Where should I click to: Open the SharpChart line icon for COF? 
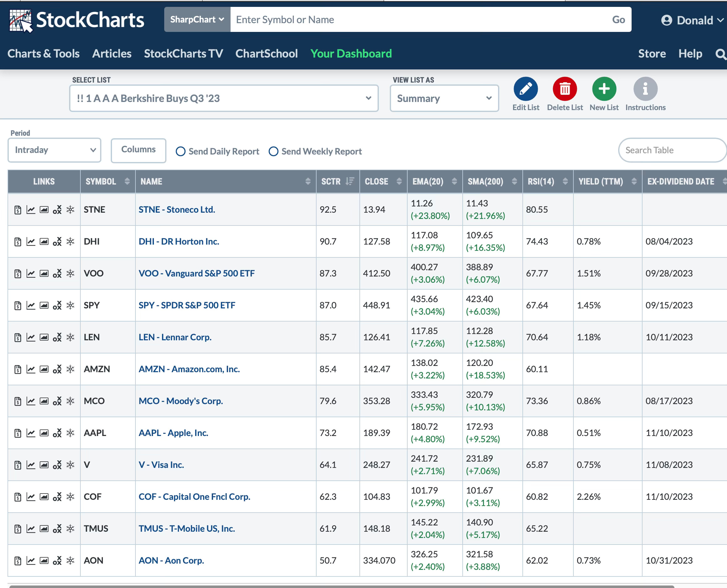pos(31,497)
